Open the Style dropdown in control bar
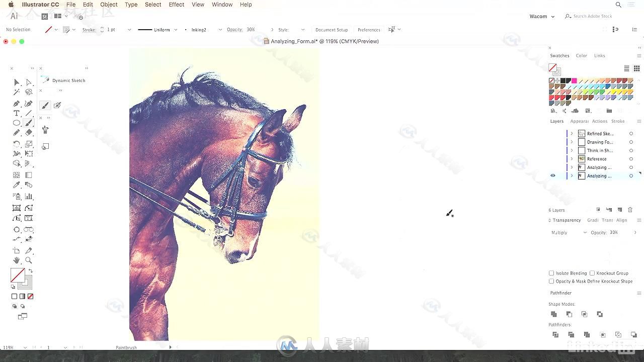644x362 pixels. 303,30
